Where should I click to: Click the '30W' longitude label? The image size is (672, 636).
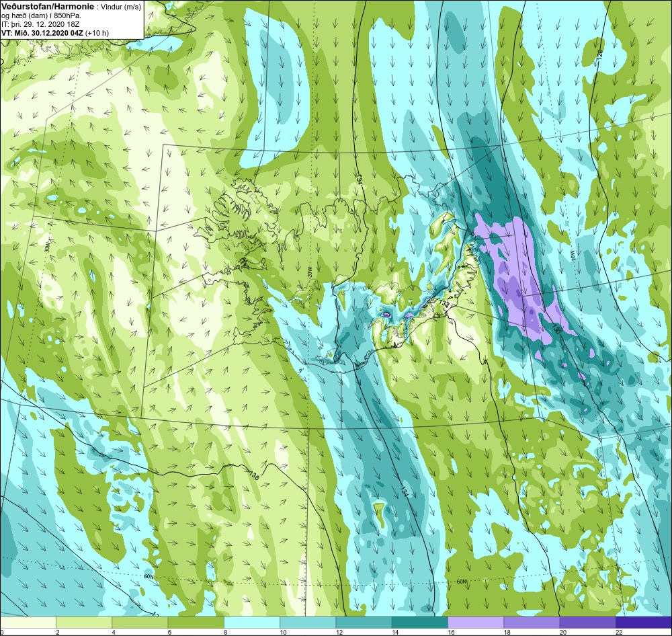(48, 247)
